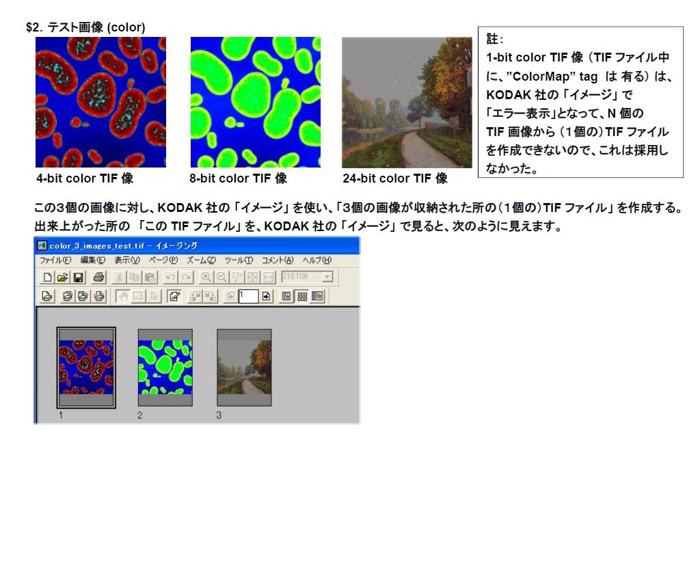
Task: Go to the next page arrow
Action: (267, 296)
